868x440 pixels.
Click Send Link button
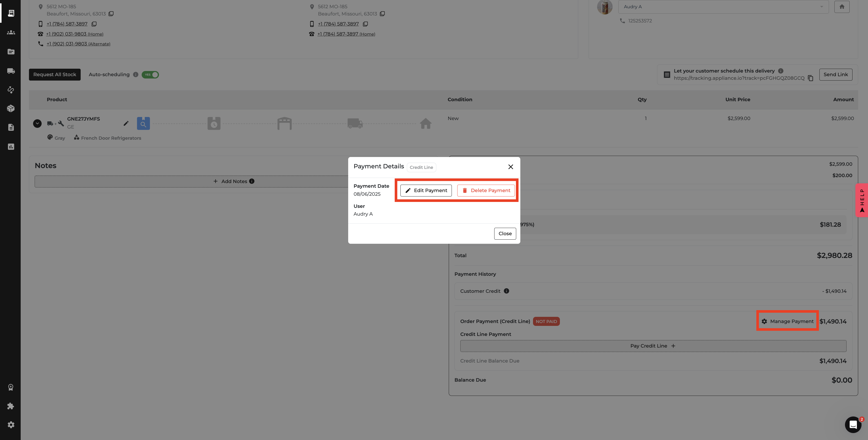point(836,75)
